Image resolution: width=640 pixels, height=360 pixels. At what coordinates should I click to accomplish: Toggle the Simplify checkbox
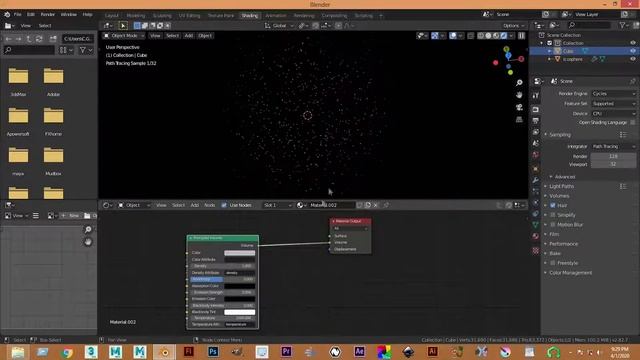(x=553, y=215)
